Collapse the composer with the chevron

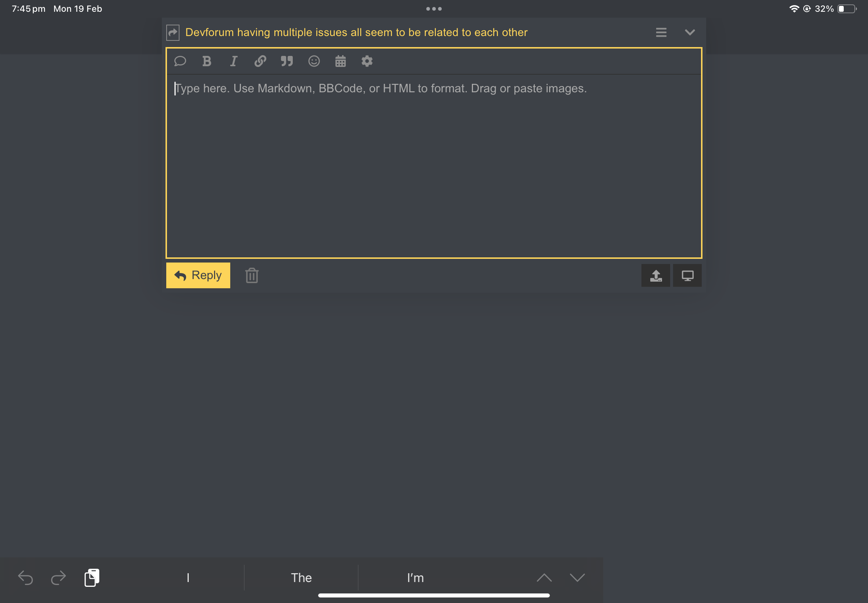690,32
